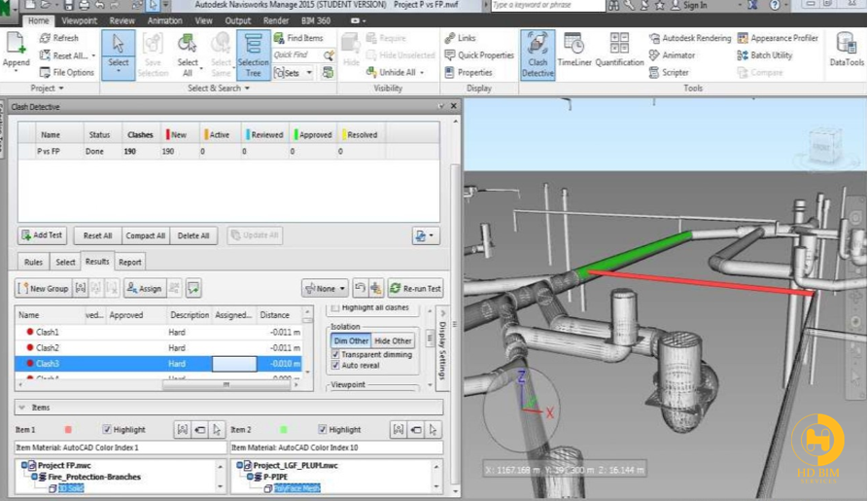Open the Sets dropdown

tap(309, 73)
